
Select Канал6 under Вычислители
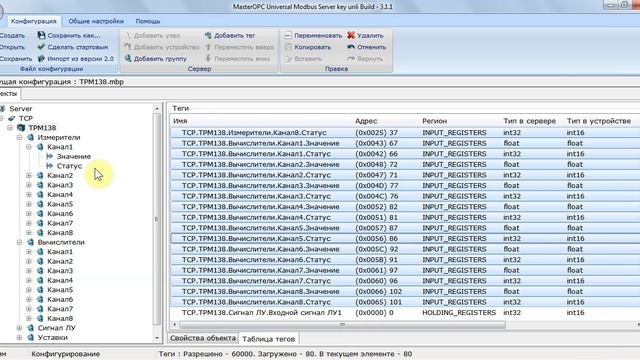click(60, 299)
